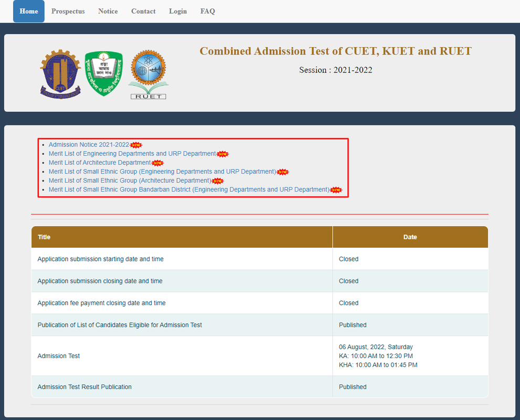Open Admission Notice 2021-2022 link
This screenshot has width=520, height=420.
tap(89, 145)
